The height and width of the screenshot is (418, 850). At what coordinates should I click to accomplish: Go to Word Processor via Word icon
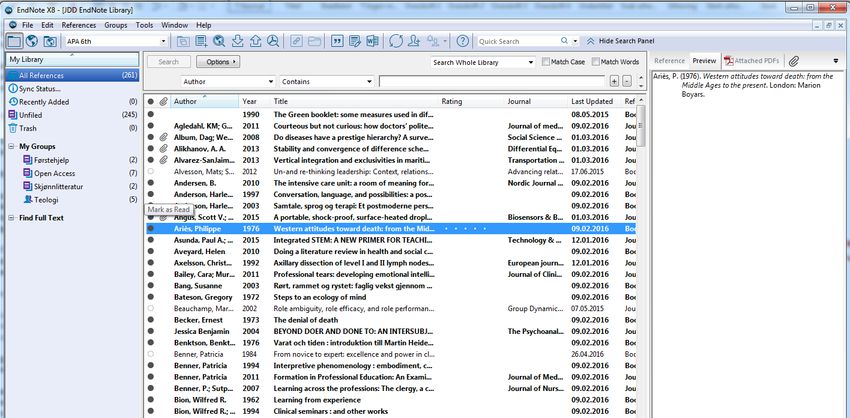(x=372, y=41)
